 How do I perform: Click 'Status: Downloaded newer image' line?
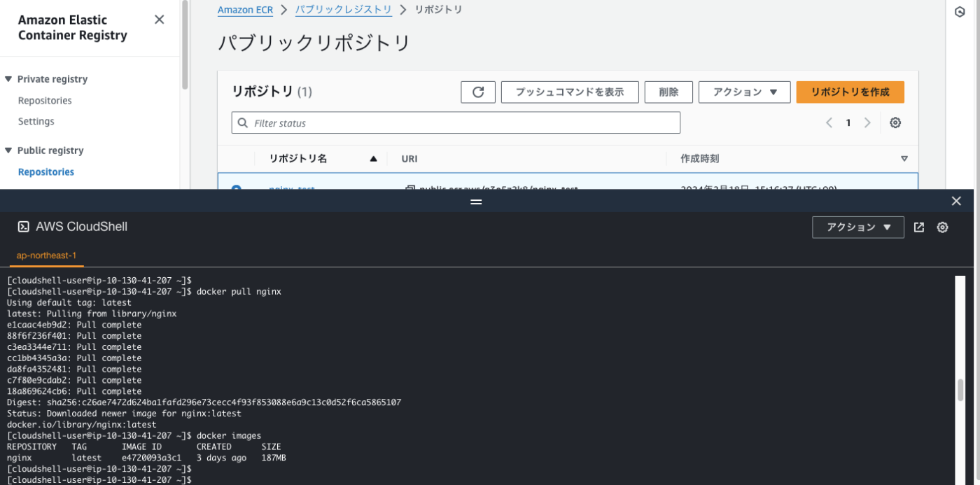[124, 414]
